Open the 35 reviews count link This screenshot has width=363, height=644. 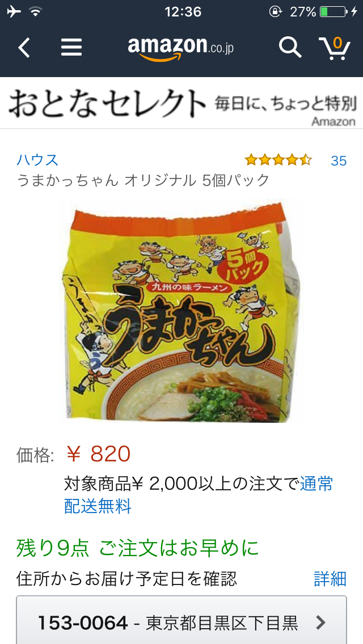(339, 161)
